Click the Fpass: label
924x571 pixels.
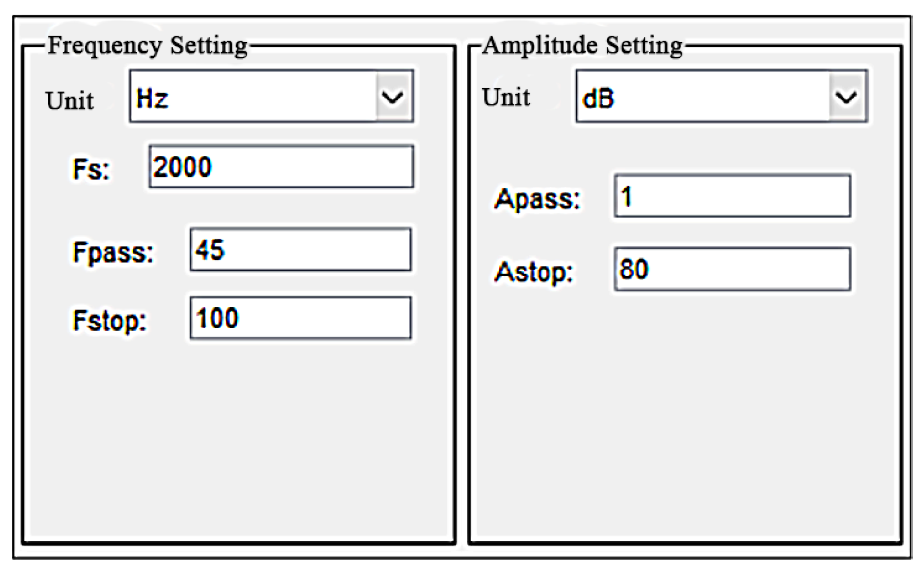click(x=113, y=253)
